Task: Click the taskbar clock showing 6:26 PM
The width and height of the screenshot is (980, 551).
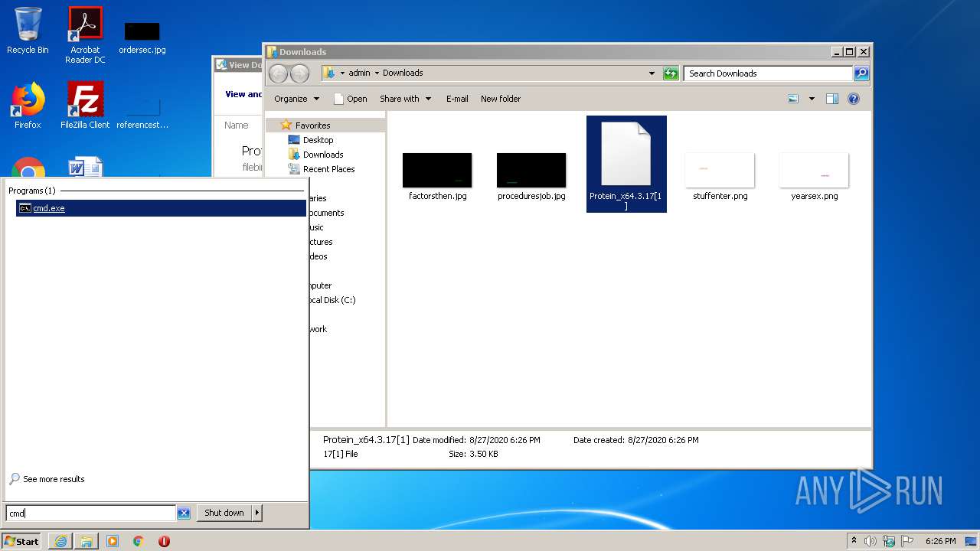Action: (x=940, y=541)
